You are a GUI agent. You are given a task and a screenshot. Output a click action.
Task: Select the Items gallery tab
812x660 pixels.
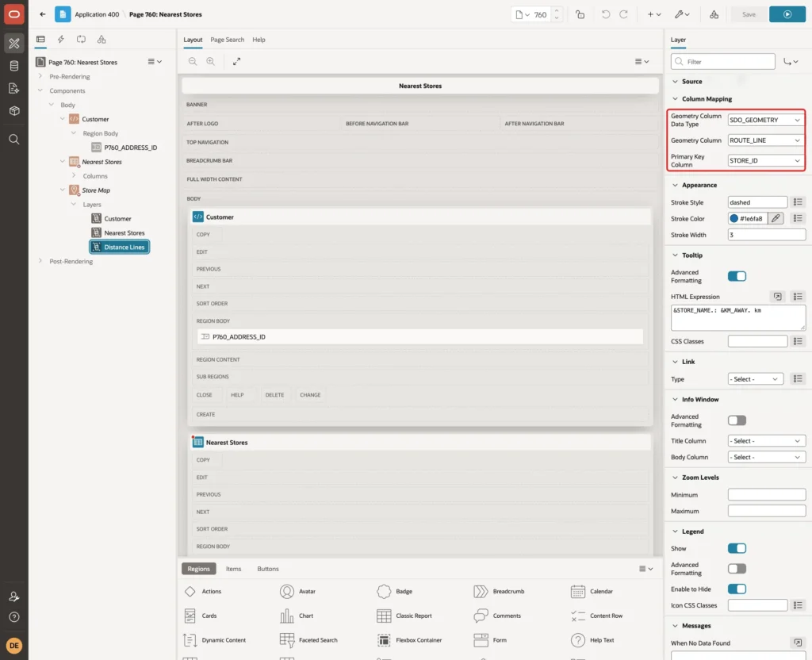[x=234, y=569]
